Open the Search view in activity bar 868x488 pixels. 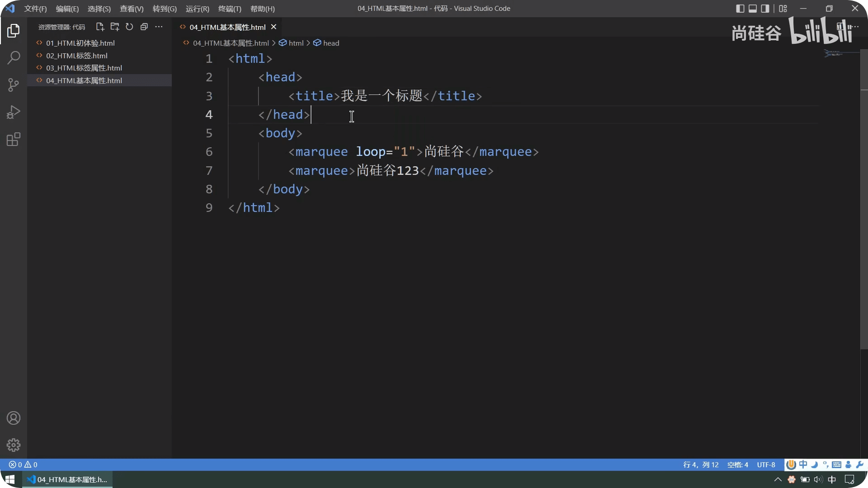[x=14, y=57]
